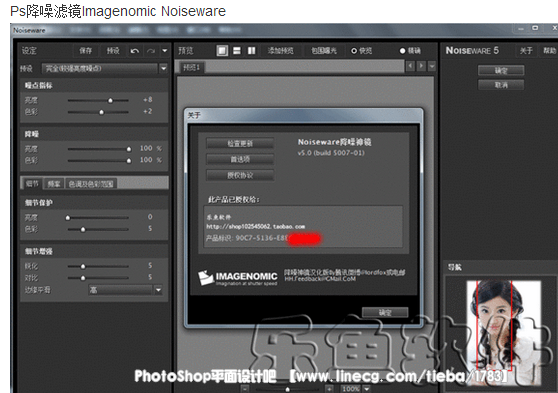Click the 预设 button next to 保存
Screen dimensions: 558x393
pyautogui.click(x=113, y=51)
